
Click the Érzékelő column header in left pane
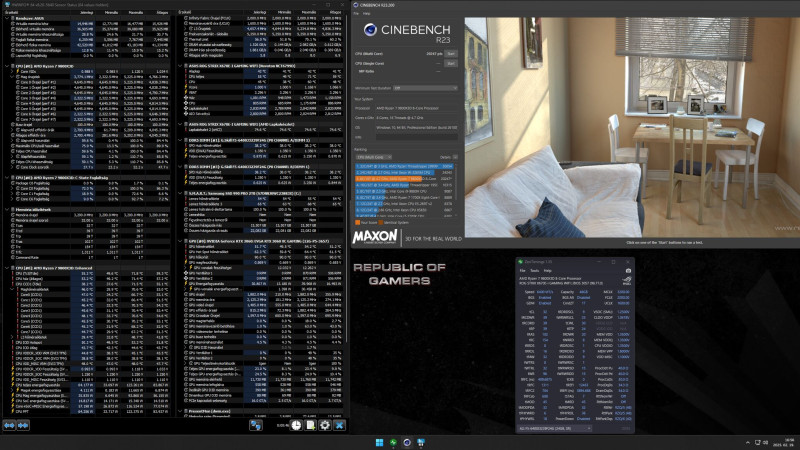[x=11, y=12]
